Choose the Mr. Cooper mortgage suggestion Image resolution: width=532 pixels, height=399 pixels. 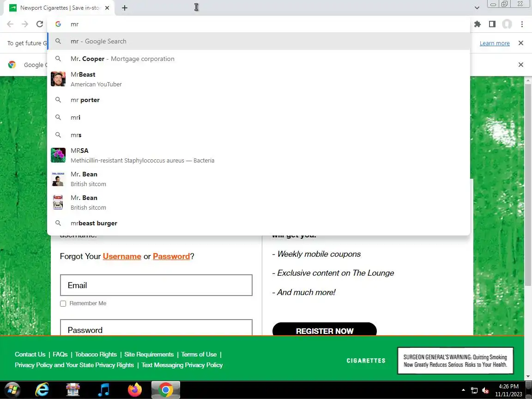coord(259,59)
